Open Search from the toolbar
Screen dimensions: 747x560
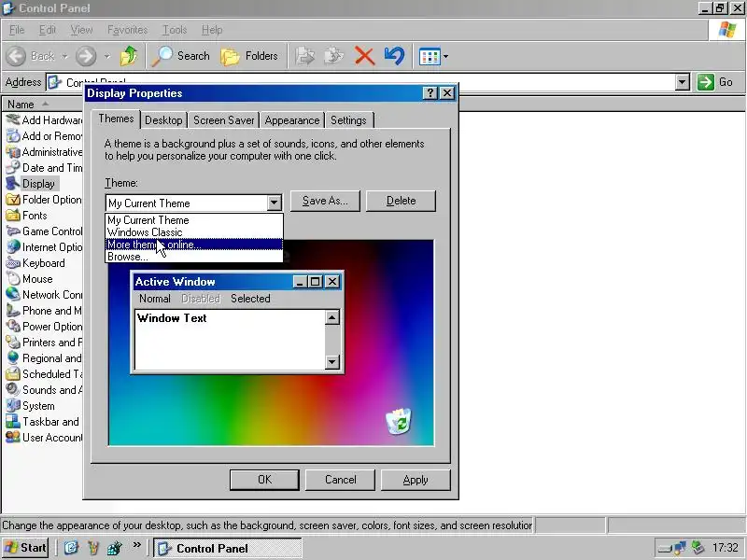pyautogui.click(x=181, y=56)
